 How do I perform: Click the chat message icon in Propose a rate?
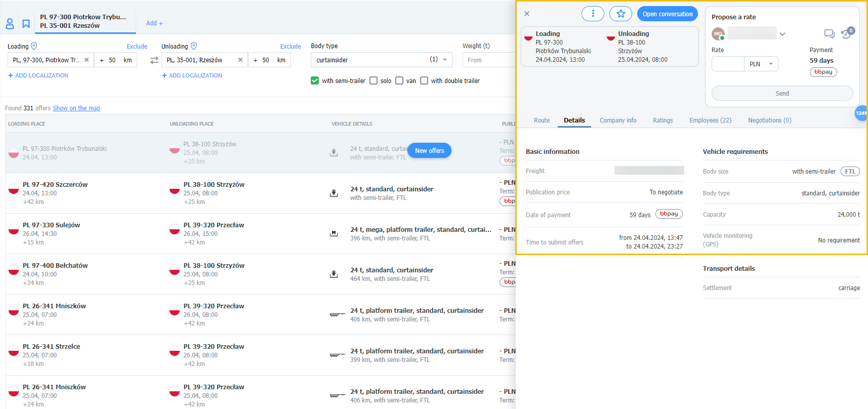(829, 34)
